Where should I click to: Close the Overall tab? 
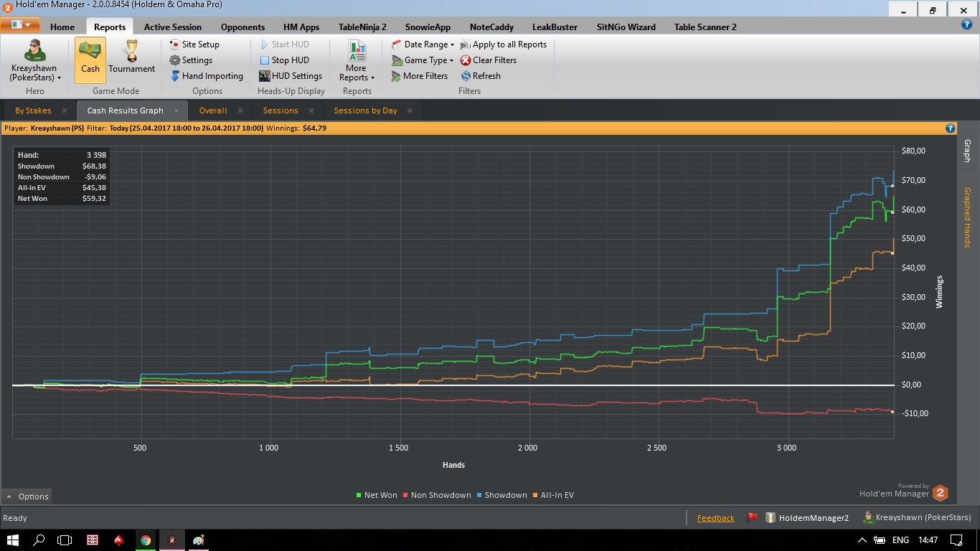pos(240,110)
